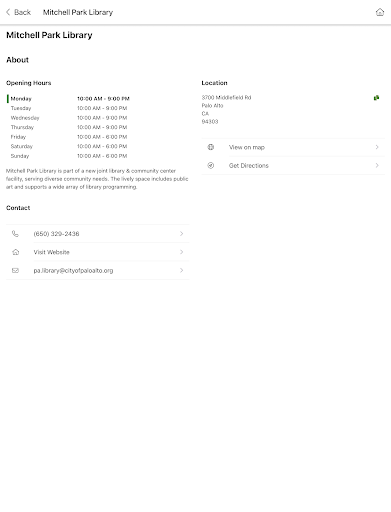The image size is (391, 512).
Task: Email pa.library@cityofpaloalto.org
Action: [98, 270]
